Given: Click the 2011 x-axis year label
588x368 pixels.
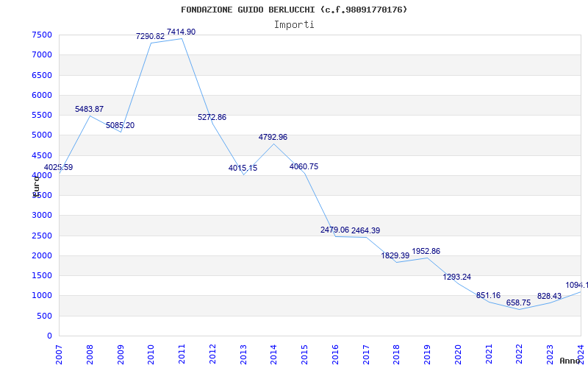Looking at the screenshot, I should pyautogui.click(x=182, y=354).
